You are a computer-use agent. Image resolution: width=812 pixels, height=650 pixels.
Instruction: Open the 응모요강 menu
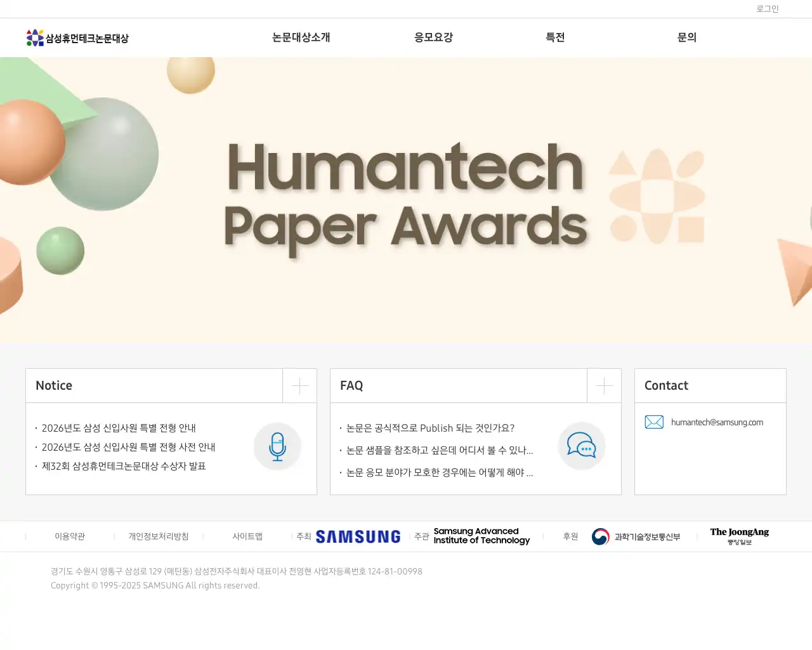[433, 37]
